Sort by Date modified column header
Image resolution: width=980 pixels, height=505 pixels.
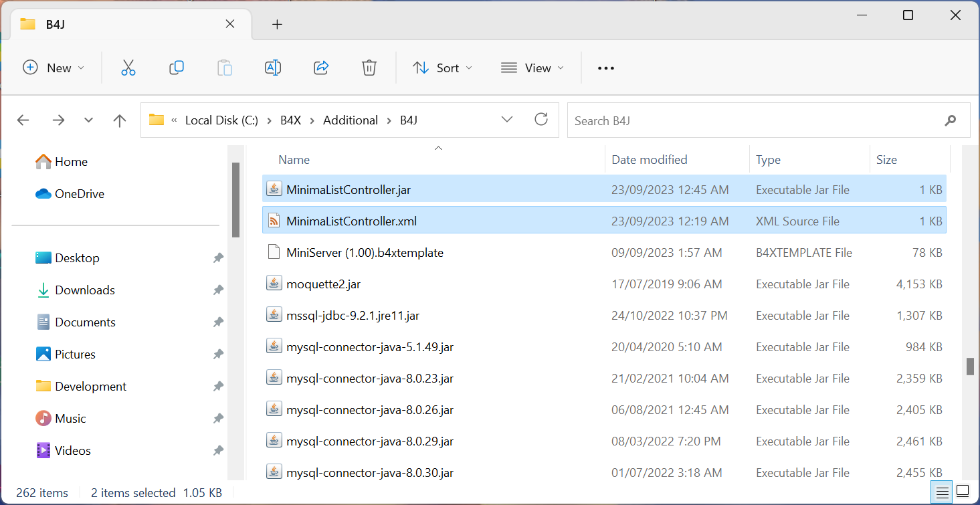click(x=650, y=160)
